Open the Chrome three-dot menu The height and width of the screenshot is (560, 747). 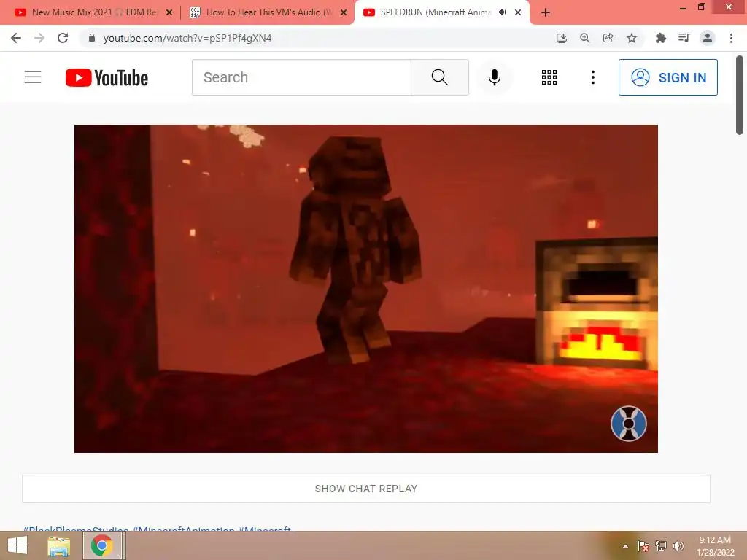click(731, 38)
